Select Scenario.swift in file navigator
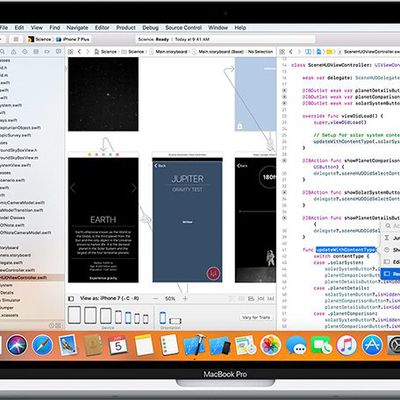The image size is (400, 400). 12,180
